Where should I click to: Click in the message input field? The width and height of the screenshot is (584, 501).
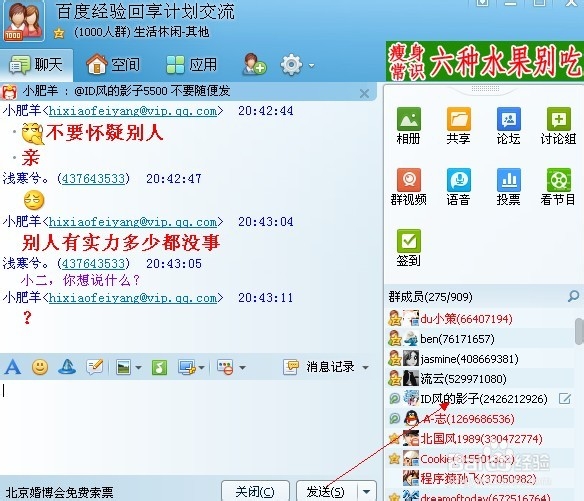[x=187, y=427]
